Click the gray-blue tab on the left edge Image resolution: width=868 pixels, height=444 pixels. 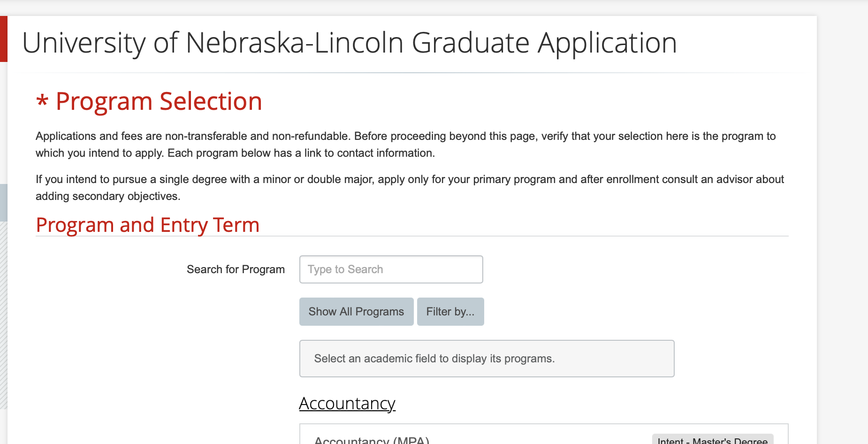(x=3, y=202)
